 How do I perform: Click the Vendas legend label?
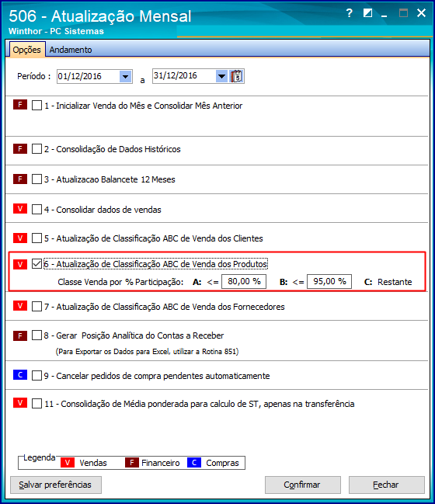tap(93, 463)
